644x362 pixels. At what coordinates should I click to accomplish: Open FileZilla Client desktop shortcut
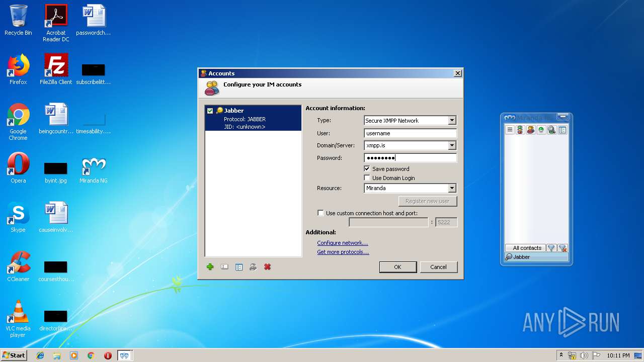[56, 69]
